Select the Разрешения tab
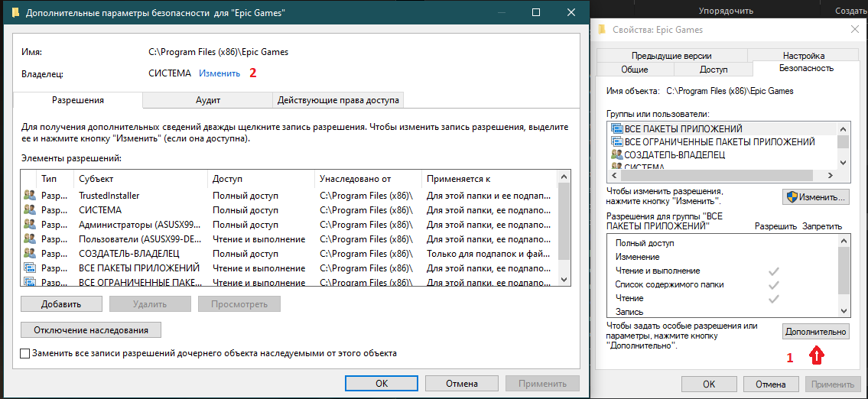This screenshot has height=399, width=868. click(77, 99)
